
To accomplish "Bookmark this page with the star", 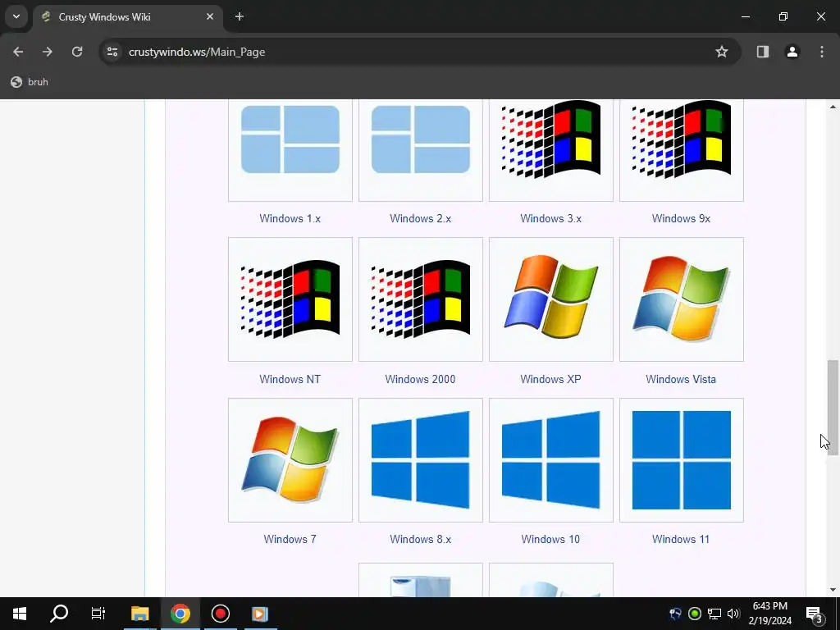I will coord(722,52).
